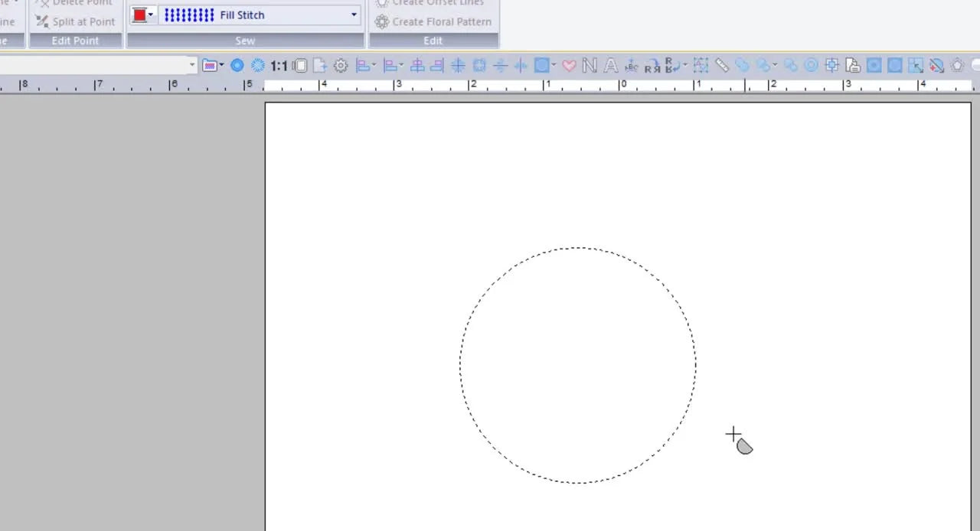Click the dotted select-area icon
The width and height of the screenshot is (980, 531).
701,66
